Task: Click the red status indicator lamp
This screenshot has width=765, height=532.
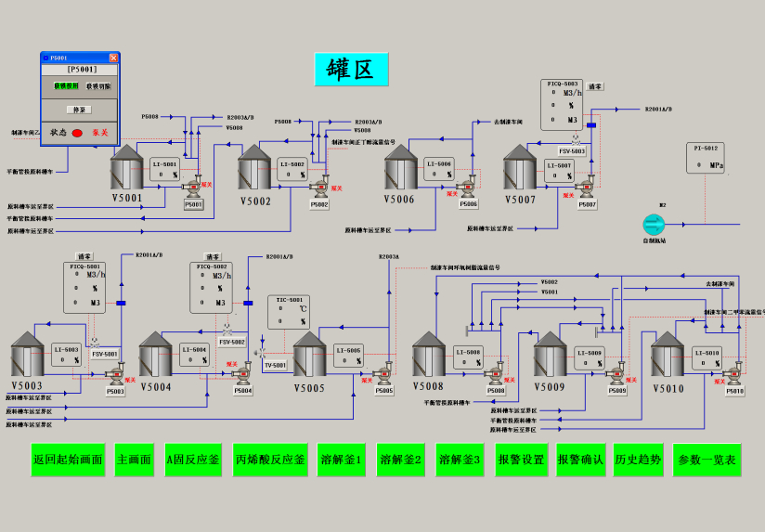Action: tap(77, 133)
